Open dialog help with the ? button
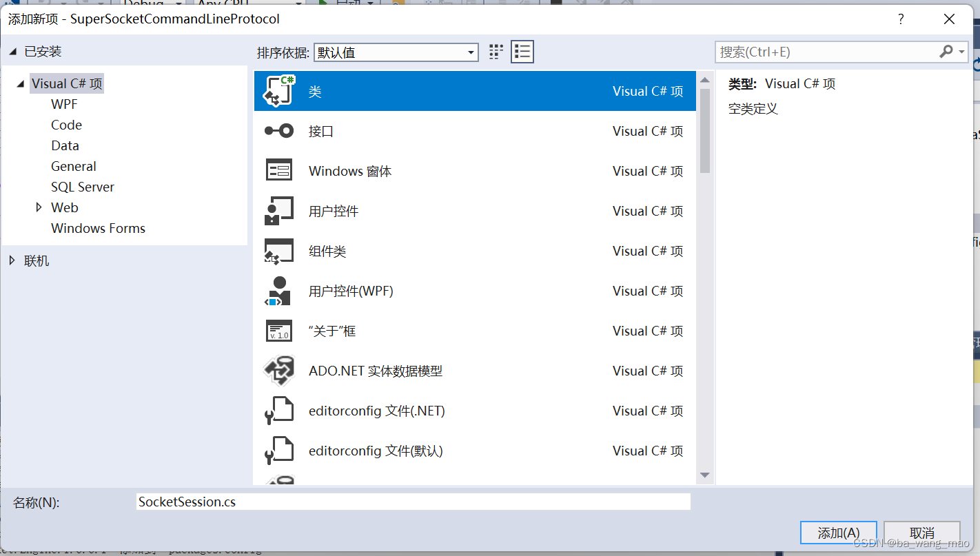980x556 pixels. (x=900, y=19)
